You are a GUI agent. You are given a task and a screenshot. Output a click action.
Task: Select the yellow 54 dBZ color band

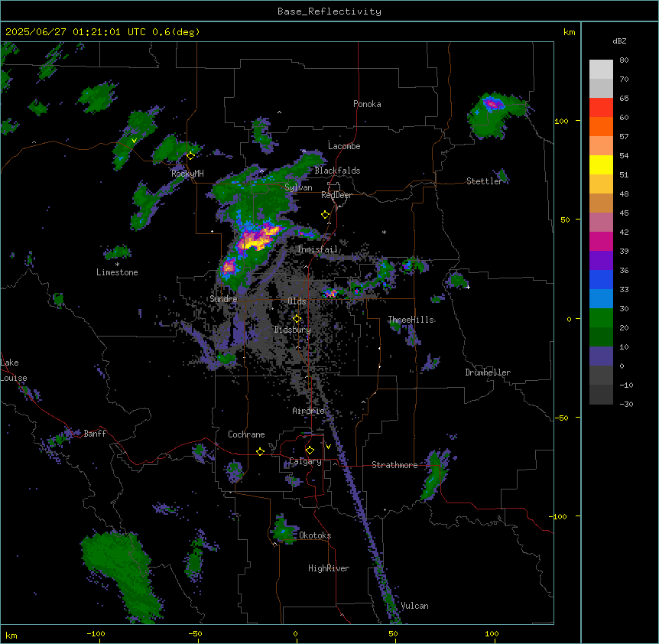pos(601,164)
